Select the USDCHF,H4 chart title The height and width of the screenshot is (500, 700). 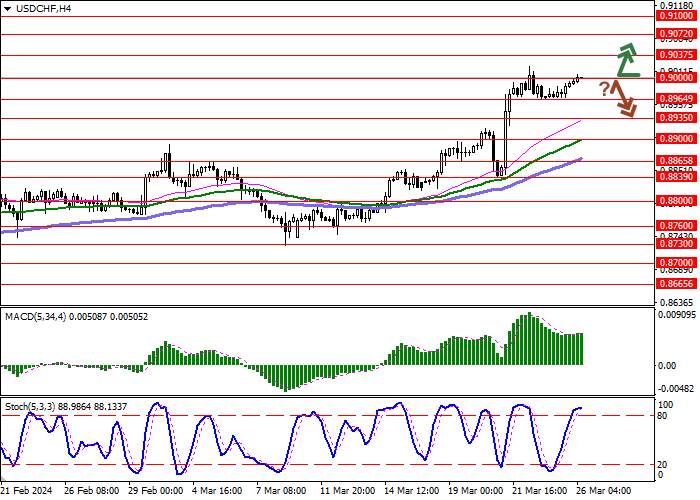coord(43,8)
